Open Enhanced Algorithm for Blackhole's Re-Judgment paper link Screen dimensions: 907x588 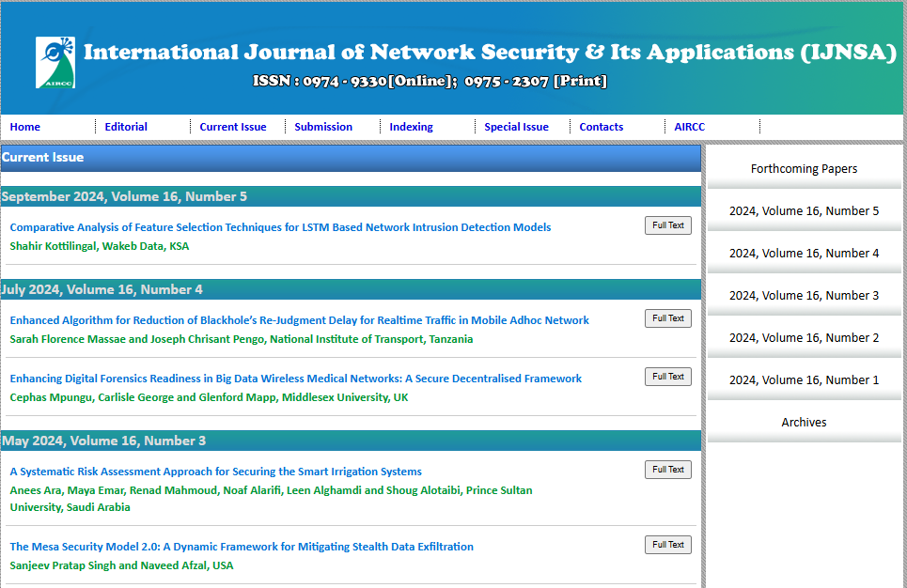pyautogui.click(x=299, y=320)
